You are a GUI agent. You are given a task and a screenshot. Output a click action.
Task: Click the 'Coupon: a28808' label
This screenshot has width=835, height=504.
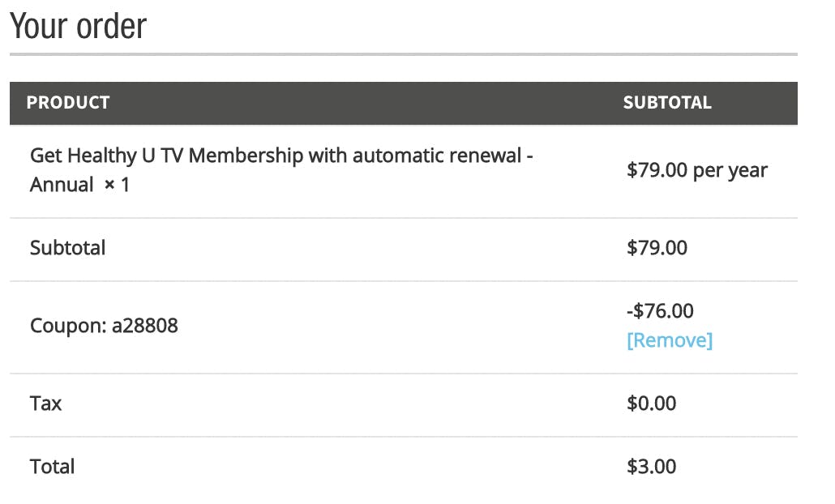point(104,327)
